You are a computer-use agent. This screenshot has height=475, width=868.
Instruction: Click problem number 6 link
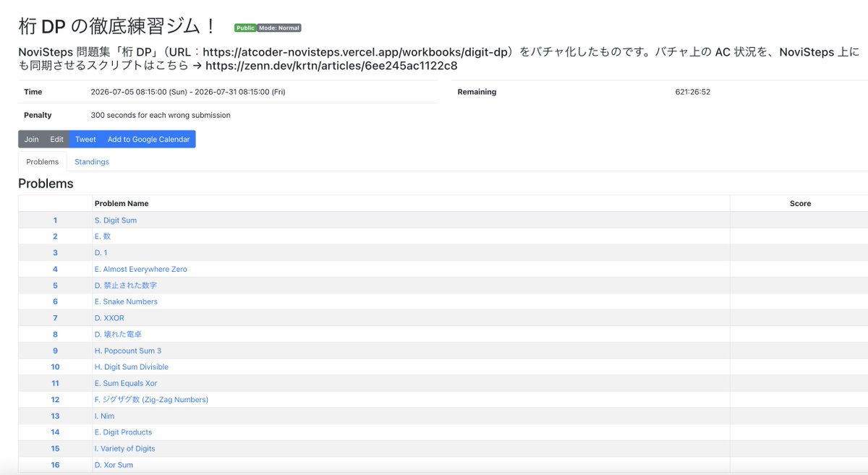55,301
